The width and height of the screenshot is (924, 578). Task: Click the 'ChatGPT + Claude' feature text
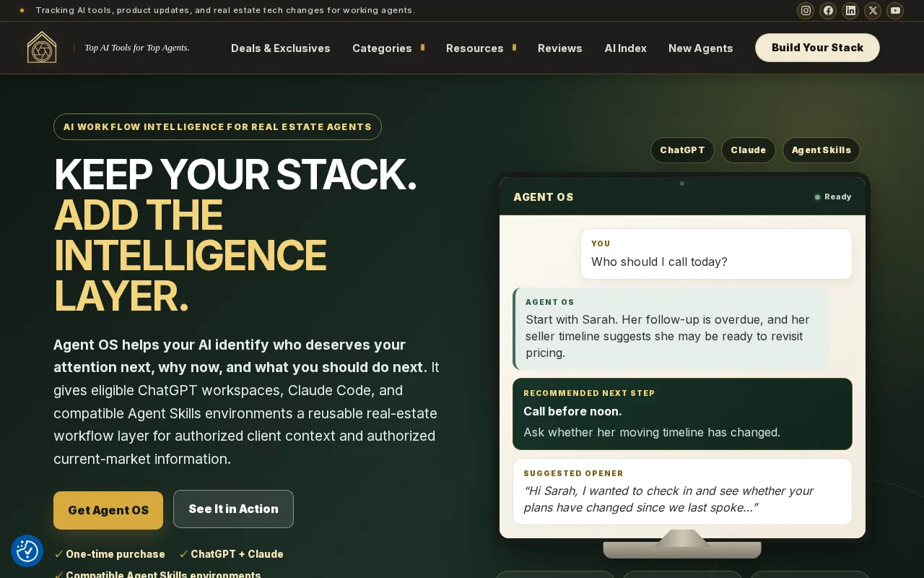click(x=237, y=554)
